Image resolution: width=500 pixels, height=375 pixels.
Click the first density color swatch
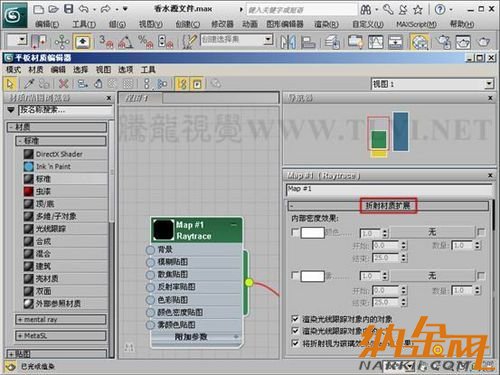coord(312,232)
